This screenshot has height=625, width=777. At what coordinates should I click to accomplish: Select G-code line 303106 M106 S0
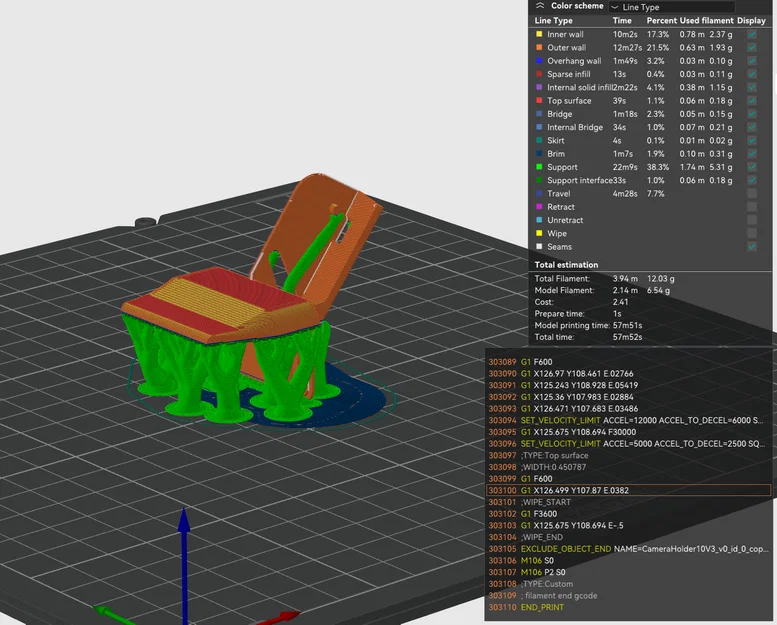point(628,561)
